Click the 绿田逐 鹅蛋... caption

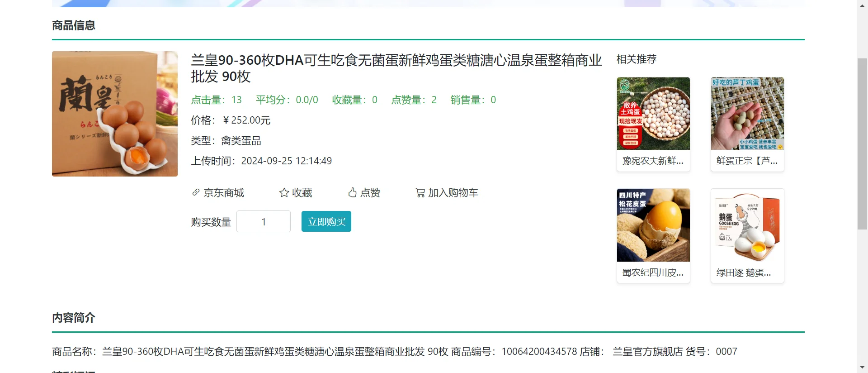tap(744, 273)
